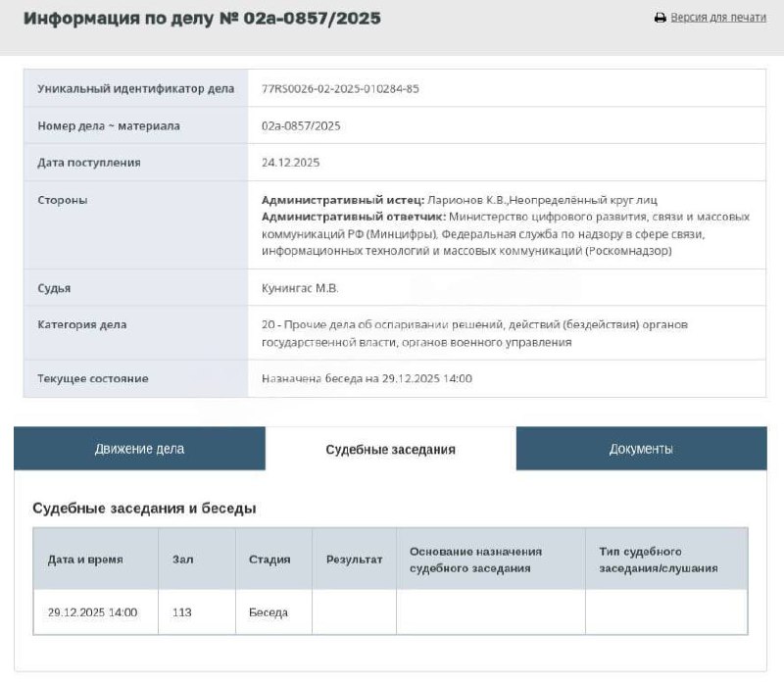
Task: Open the 'Версия для печати' link
Action: coord(717,19)
